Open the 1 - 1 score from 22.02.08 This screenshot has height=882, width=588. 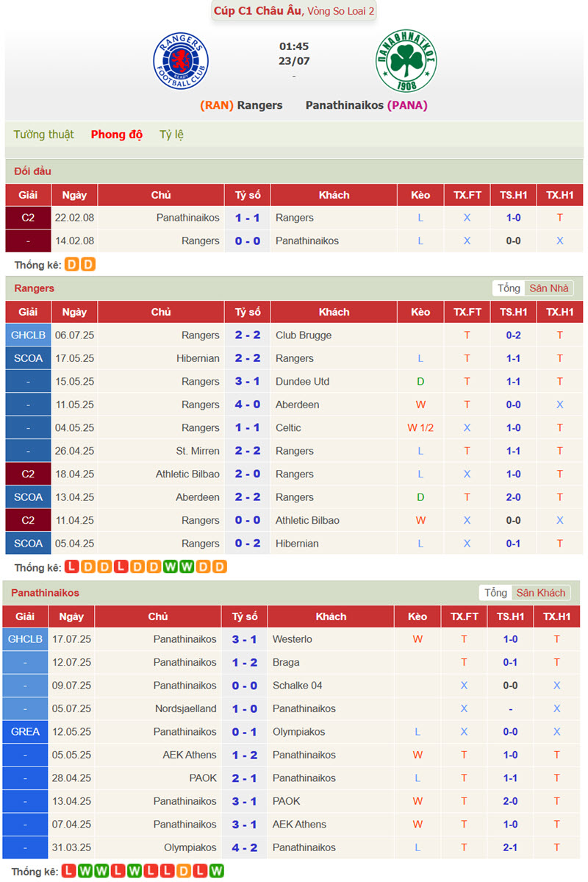point(248,218)
